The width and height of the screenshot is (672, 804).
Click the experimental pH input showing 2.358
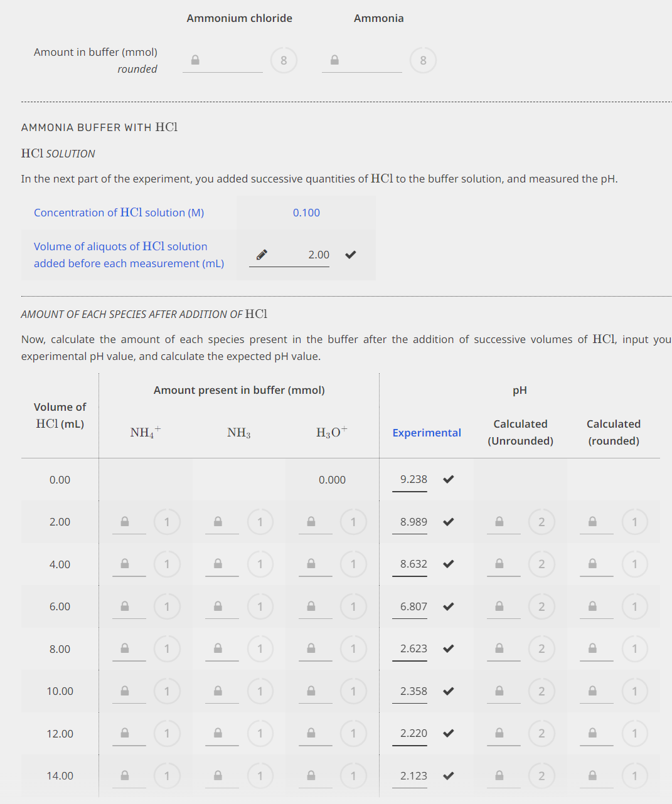tap(410, 690)
